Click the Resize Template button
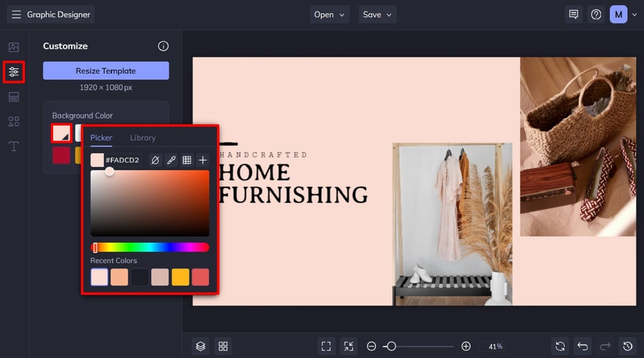Viewport: 644px width, 358px height. [106, 71]
